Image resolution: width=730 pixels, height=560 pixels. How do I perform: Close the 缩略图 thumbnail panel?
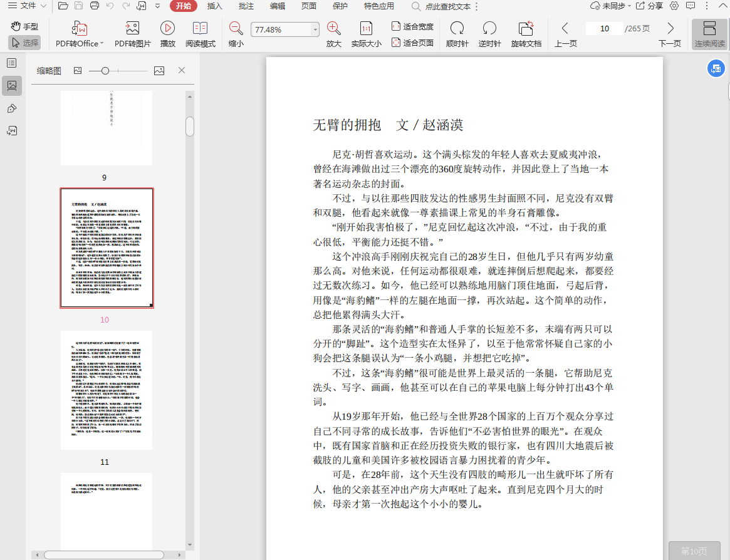point(182,70)
